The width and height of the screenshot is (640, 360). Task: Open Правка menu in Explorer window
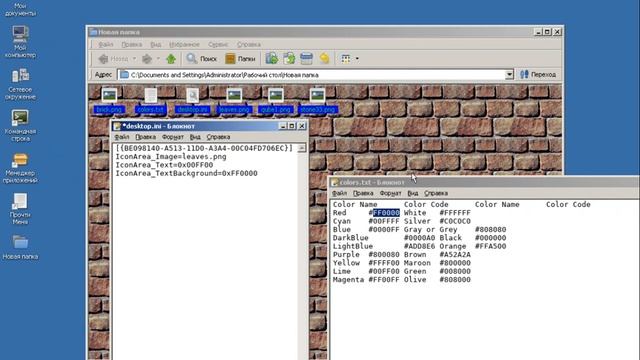pyautogui.click(x=131, y=44)
